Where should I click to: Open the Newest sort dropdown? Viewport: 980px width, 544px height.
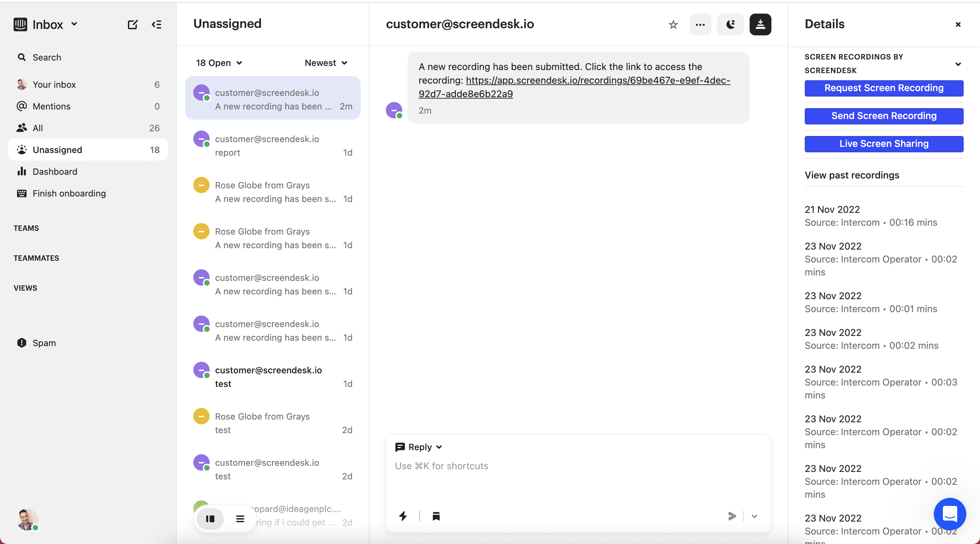[x=326, y=63]
